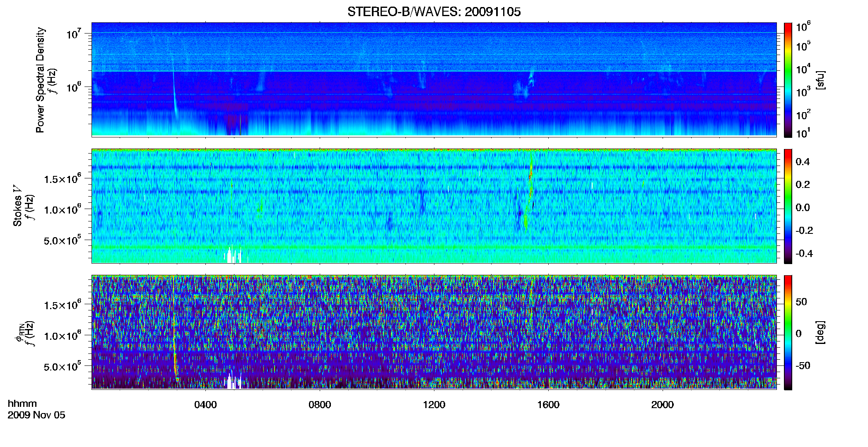
Task: Click the Stokes V axis label
Action: coord(17,206)
